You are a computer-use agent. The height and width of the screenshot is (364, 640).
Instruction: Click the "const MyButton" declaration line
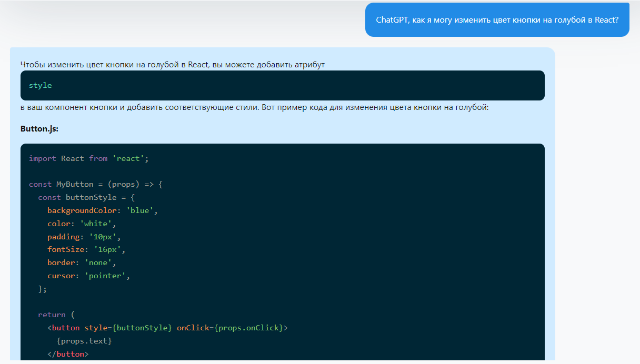click(x=96, y=185)
